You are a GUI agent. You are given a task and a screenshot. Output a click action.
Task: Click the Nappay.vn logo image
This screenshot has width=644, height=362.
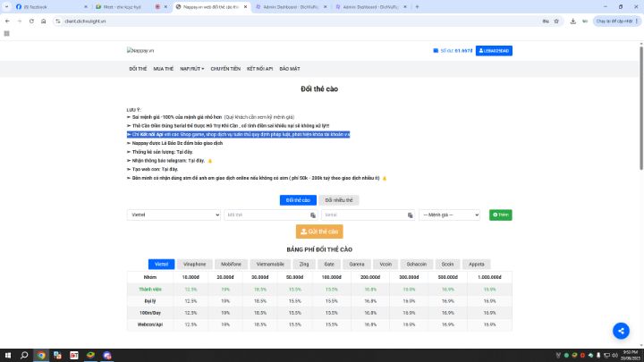tap(140, 51)
